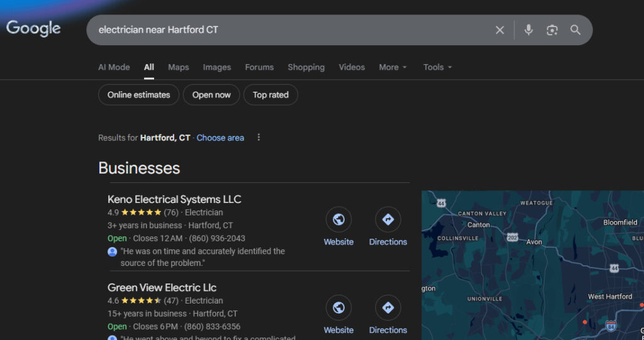Open the Keno Electrical Systems Website globe icon
644x340 pixels.
pyautogui.click(x=338, y=219)
